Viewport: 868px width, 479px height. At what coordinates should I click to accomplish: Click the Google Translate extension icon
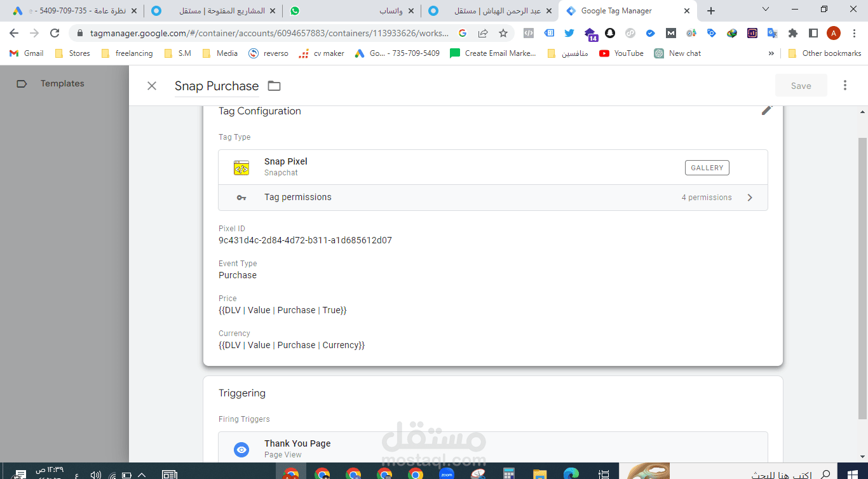click(x=773, y=33)
